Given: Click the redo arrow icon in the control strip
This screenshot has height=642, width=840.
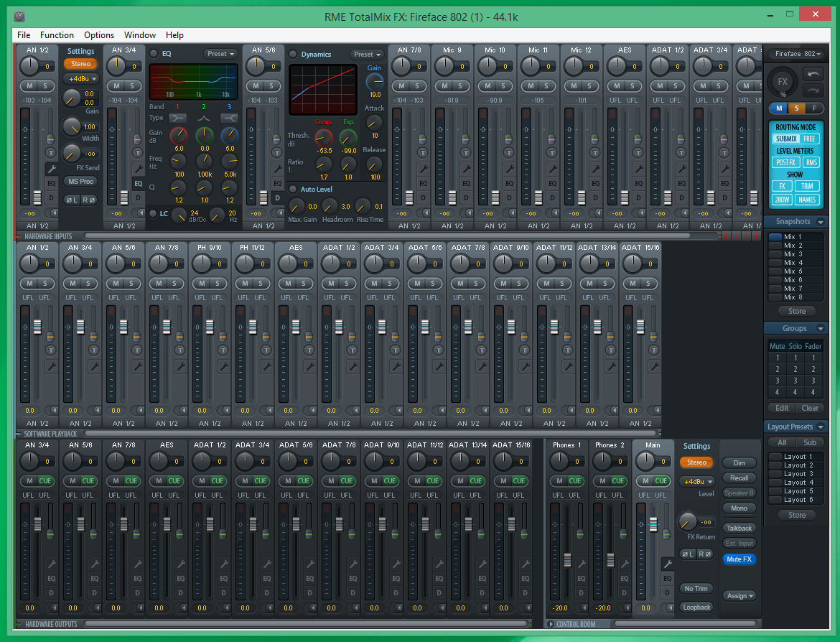Looking at the screenshot, I should (813, 90).
